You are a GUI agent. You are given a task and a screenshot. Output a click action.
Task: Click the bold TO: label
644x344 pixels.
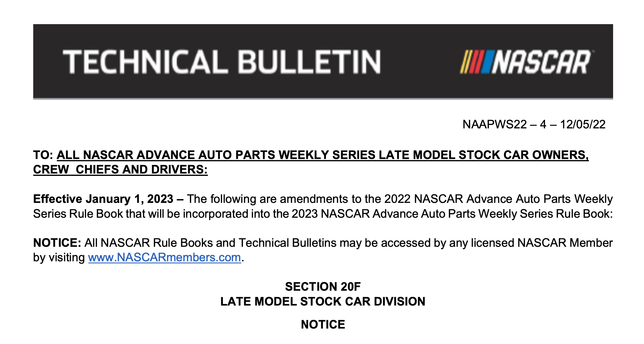coord(43,155)
